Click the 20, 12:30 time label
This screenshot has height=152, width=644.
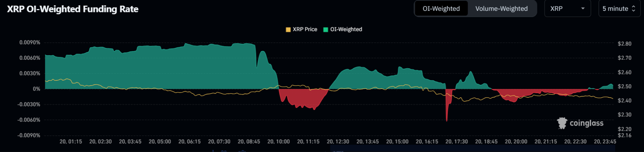coord(338,141)
